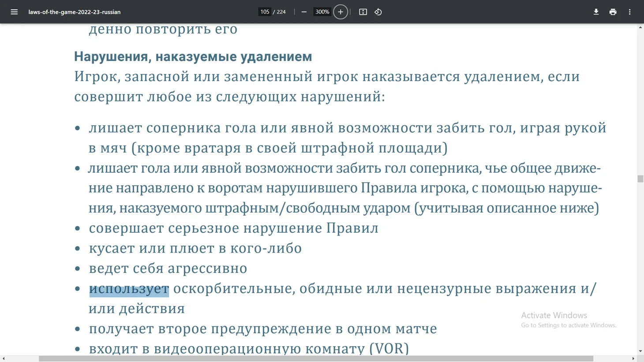This screenshot has width=644, height=362.
Task: Click the scroll right arrow
Action: pos(633,358)
